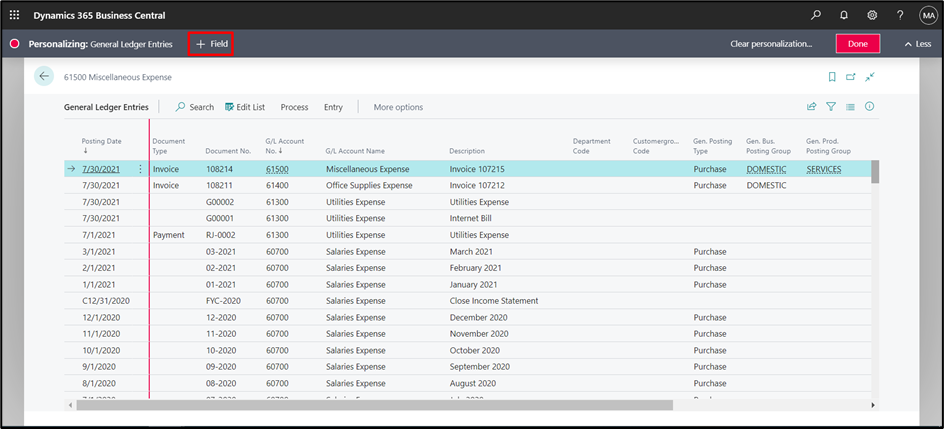This screenshot has height=429, width=944.
Task: Open the FactBox information icon
Action: pyautogui.click(x=869, y=106)
